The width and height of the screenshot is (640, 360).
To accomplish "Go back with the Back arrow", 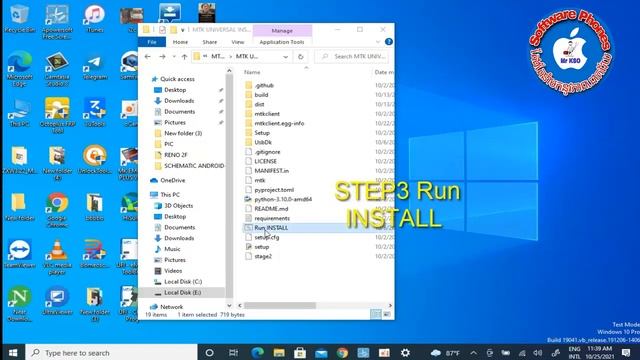I will point(148,57).
